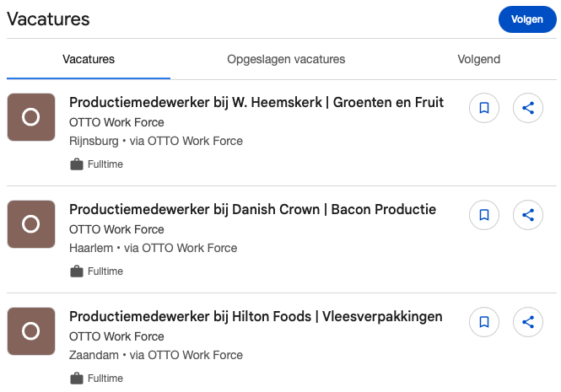Image resolution: width=561 pixels, height=392 pixels.
Task: Open Productiemedewerker bij W. Heemskerk job title
Action: click(256, 102)
